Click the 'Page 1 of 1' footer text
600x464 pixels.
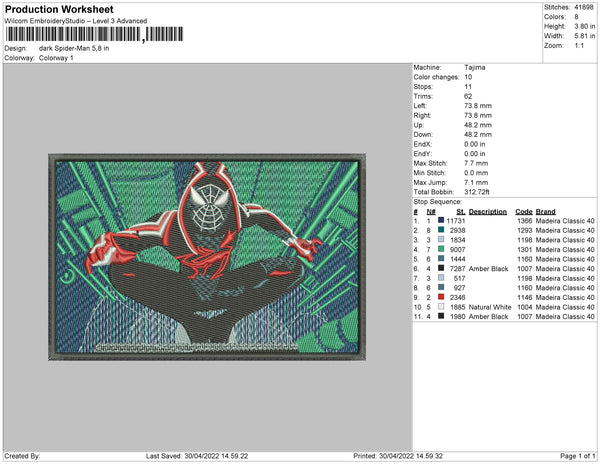pos(577,456)
